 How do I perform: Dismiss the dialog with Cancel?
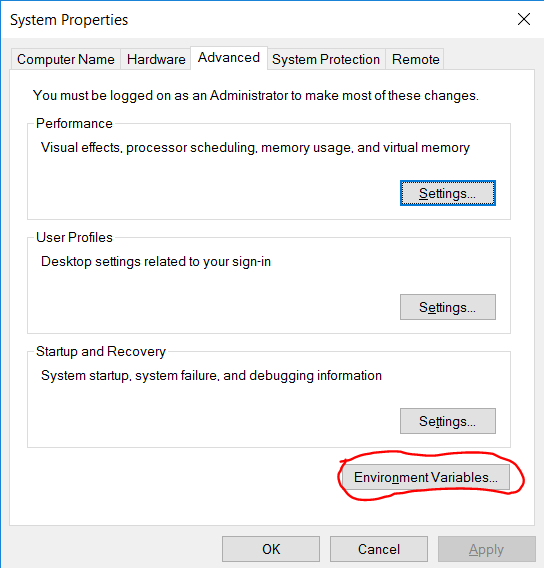point(379,549)
